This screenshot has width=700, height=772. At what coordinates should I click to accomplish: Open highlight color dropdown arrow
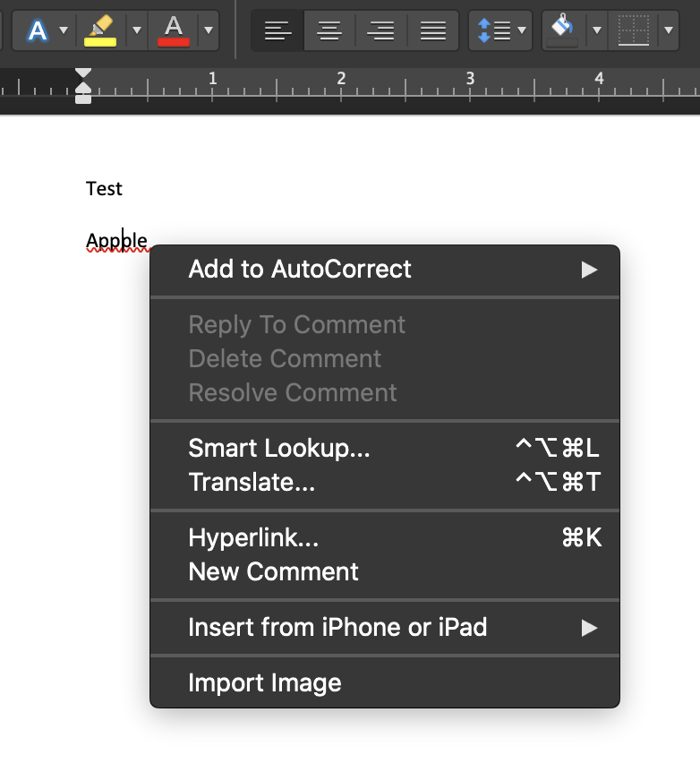[137, 30]
